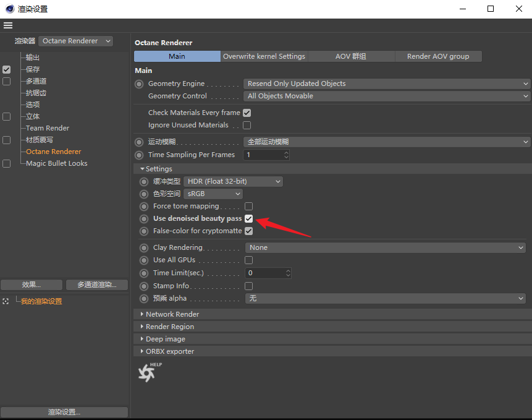Select Magic Bullet Looks in the list
Image resolution: width=532 pixels, height=420 pixels.
(56, 163)
